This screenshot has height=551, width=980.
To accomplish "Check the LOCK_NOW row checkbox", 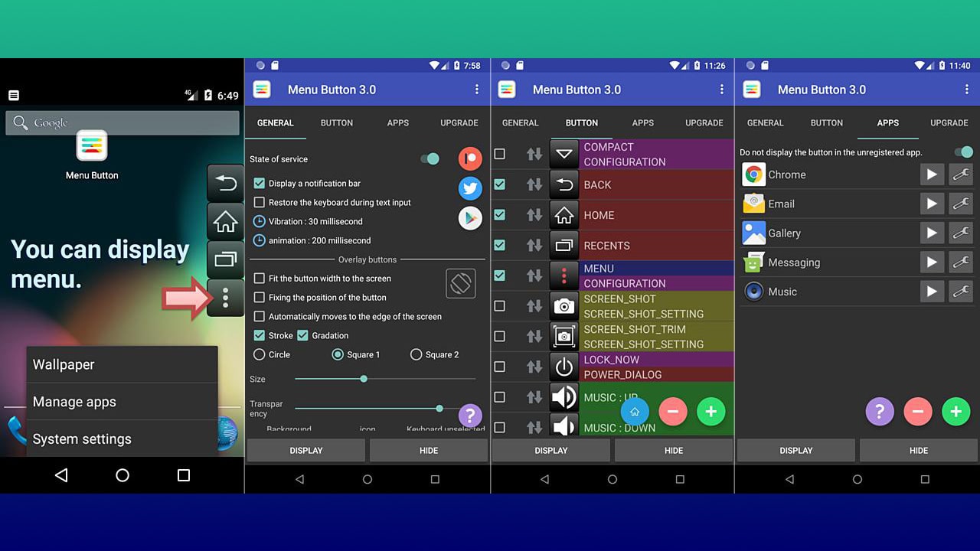I will pos(499,367).
